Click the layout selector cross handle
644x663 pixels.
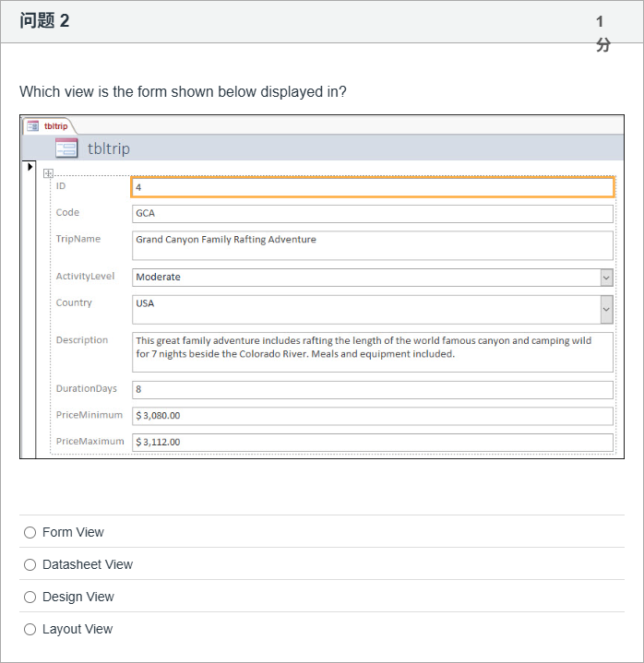click(48, 173)
